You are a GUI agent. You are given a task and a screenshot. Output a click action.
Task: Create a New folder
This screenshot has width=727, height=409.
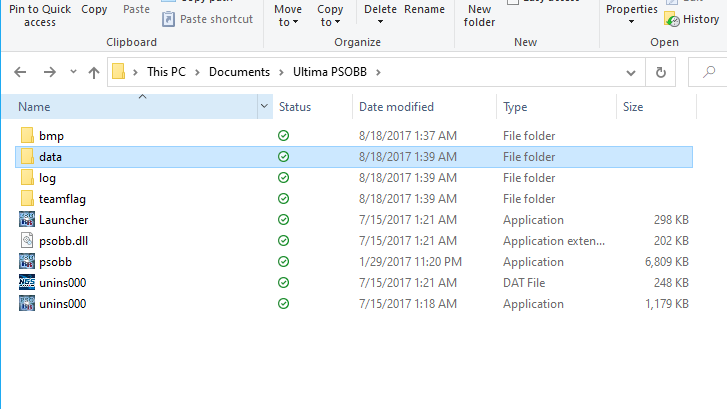[x=479, y=15]
